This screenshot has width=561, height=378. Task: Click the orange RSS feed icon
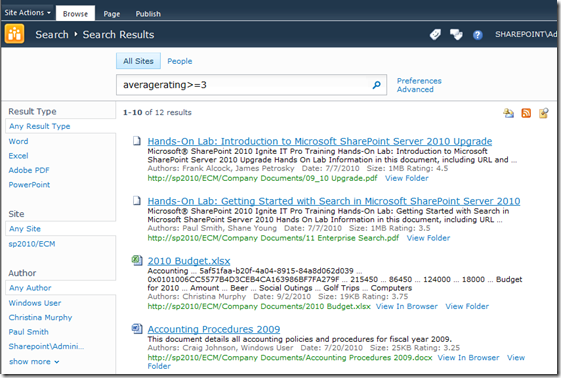tap(526, 113)
